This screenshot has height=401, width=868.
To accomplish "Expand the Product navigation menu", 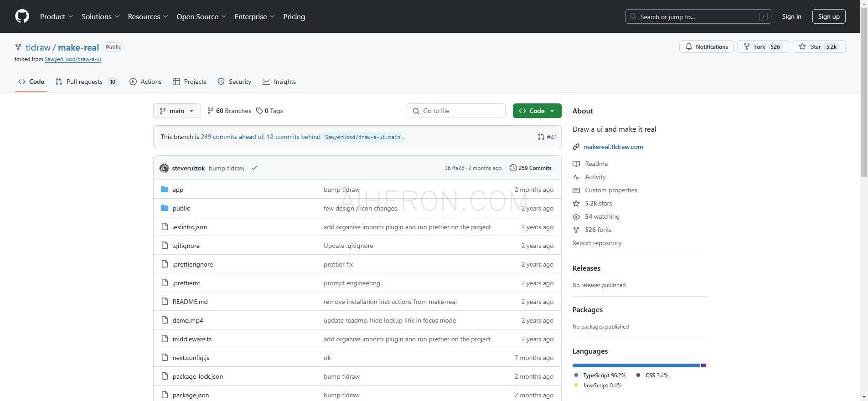I will click(57, 16).
